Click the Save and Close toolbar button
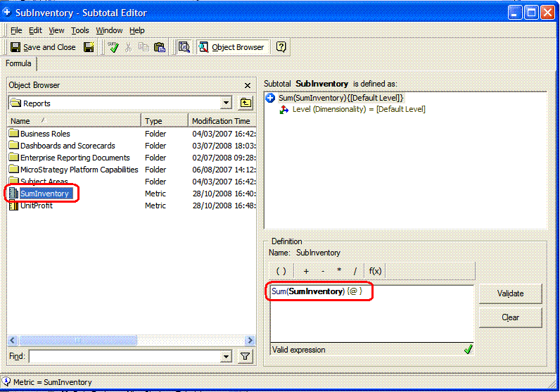Image resolution: width=560 pixels, height=392 pixels. (x=43, y=47)
